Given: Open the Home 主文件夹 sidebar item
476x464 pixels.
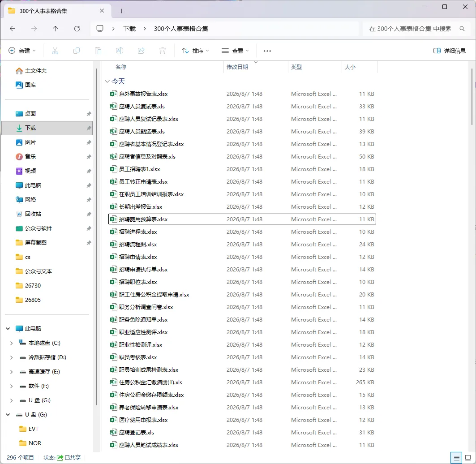Looking at the screenshot, I should pos(31,71).
